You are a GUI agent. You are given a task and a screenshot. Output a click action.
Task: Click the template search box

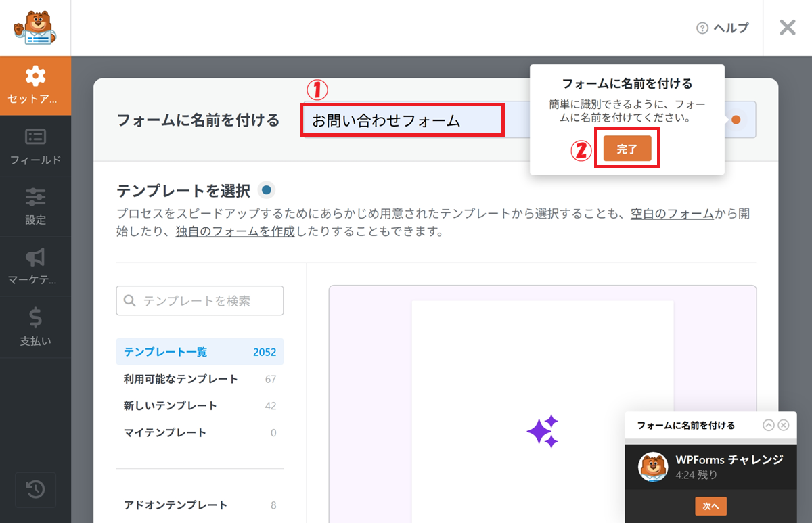tap(200, 300)
